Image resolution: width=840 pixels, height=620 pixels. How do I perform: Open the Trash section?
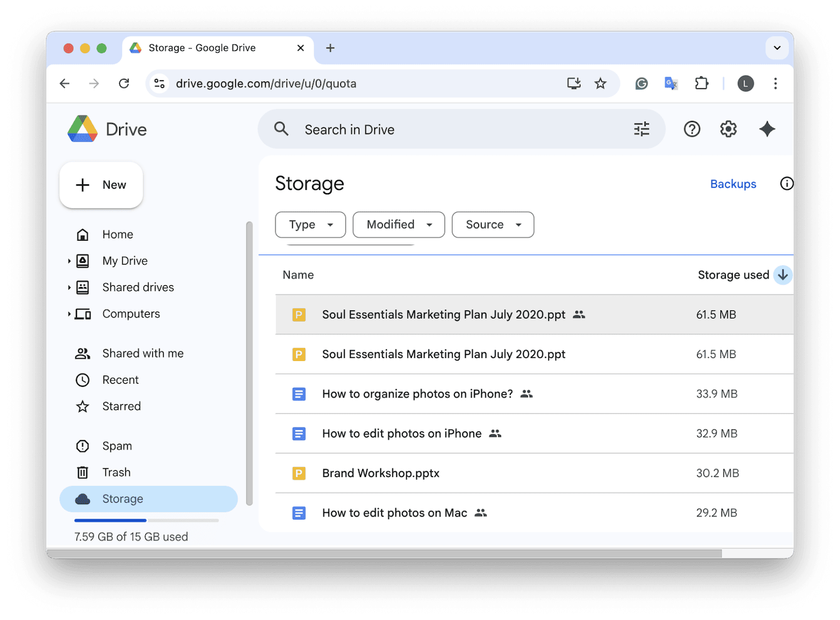(x=116, y=473)
